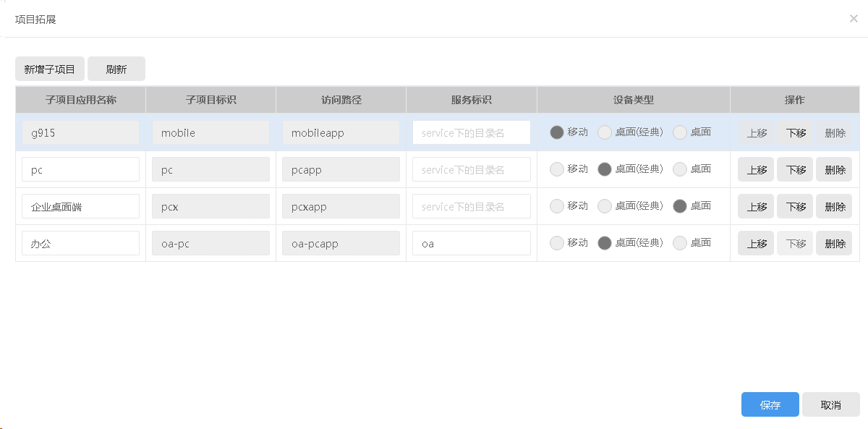Click the 刷新 button
The height and width of the screenshot is (429, 868).
point(116,69)
